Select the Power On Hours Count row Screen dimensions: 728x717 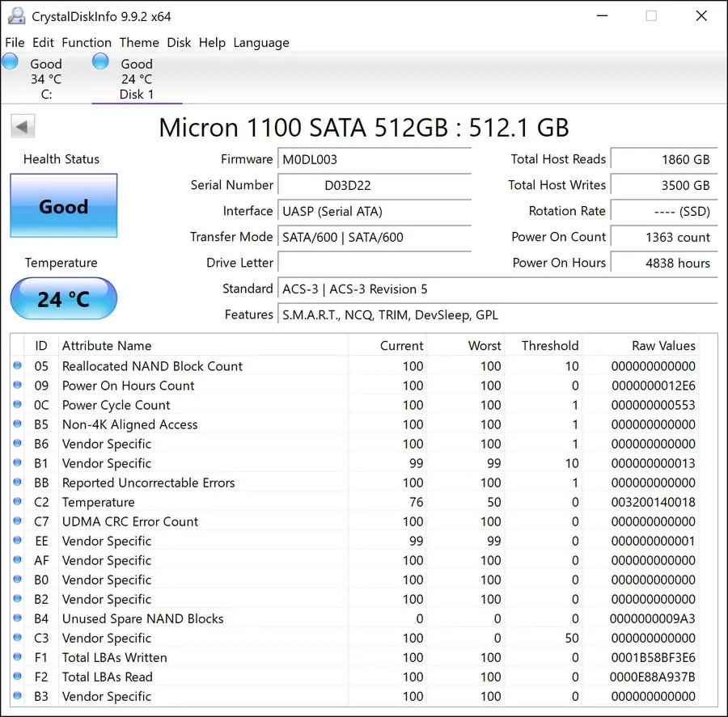click(x=355, y=386)
